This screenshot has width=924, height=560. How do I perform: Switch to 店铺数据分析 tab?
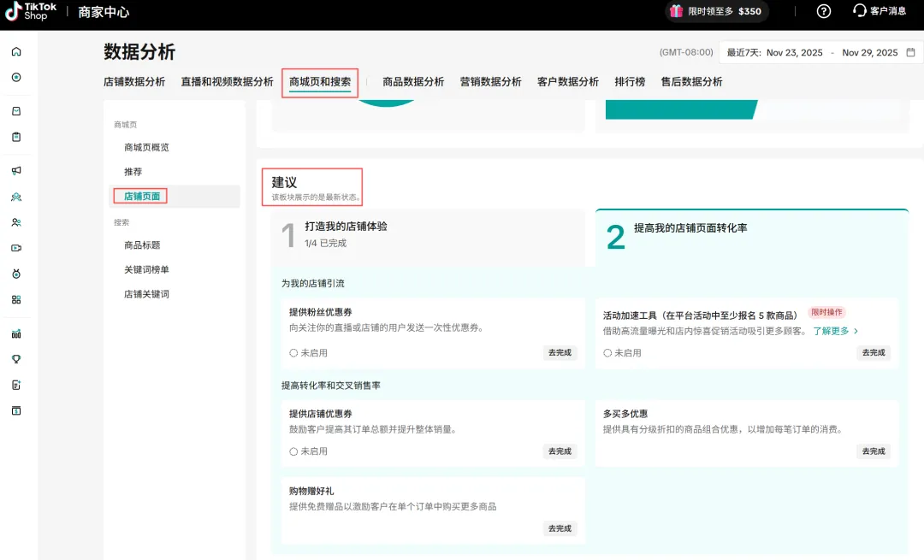(134, 82)
